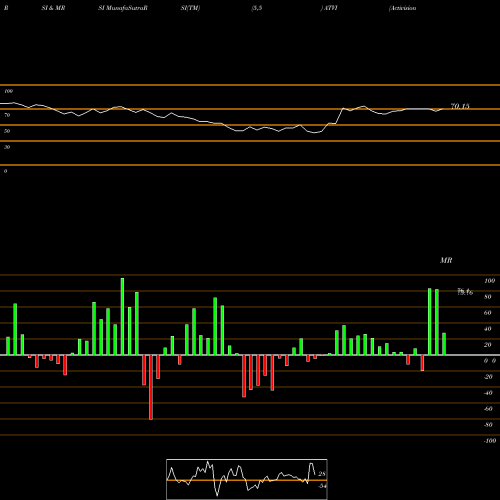Click the '70' level label on the RSI chart
The height and width of the screenshot is (500, 500).
tap(7, 115)
